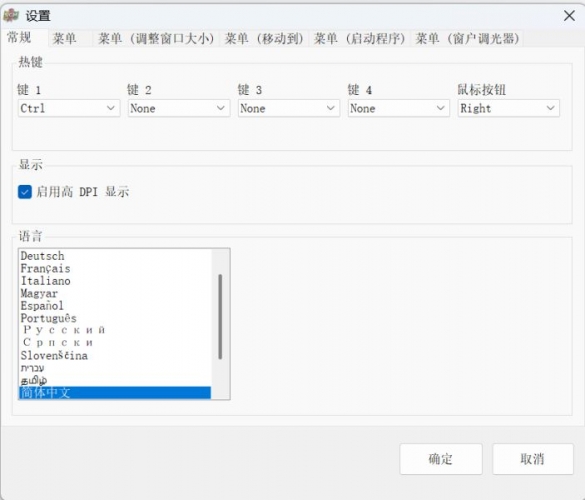Select Српски language

(x=115, y=343)
